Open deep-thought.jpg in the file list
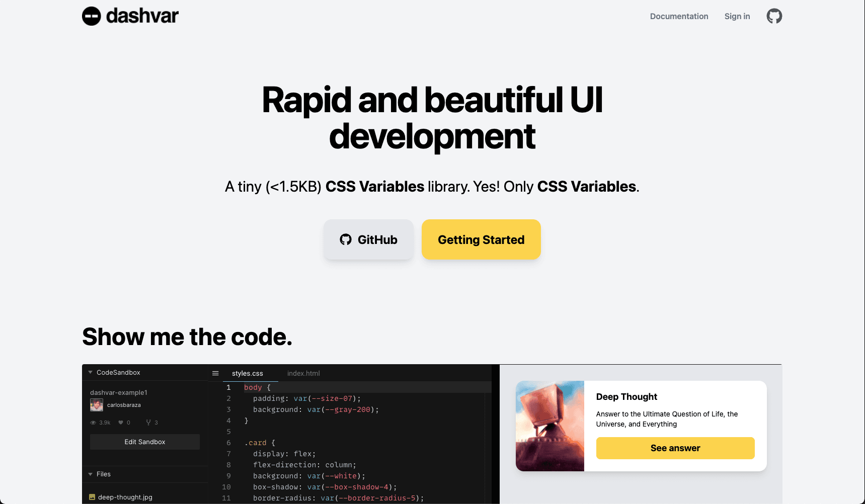The image size is (865, 504). (x=125, y=497)
